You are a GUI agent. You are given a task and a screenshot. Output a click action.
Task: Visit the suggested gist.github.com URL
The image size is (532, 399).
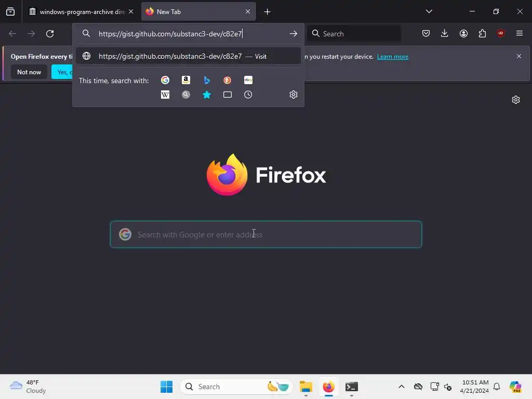(x=188, y=56)
